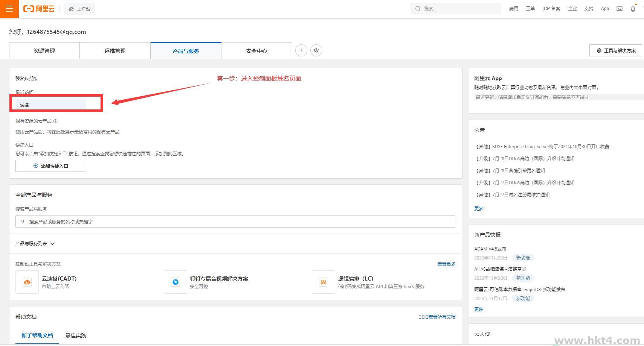Open 逻辑编排 (LC) title

(356, 279)
